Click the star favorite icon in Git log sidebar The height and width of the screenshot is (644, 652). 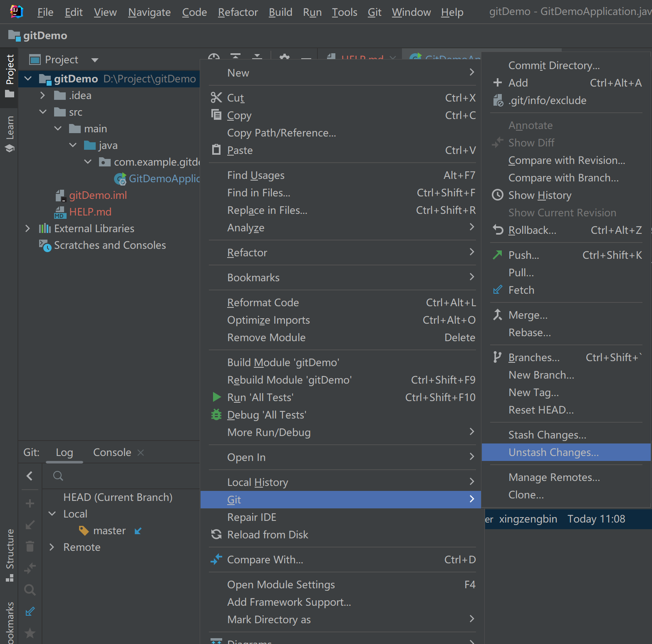tap(30, 633)
